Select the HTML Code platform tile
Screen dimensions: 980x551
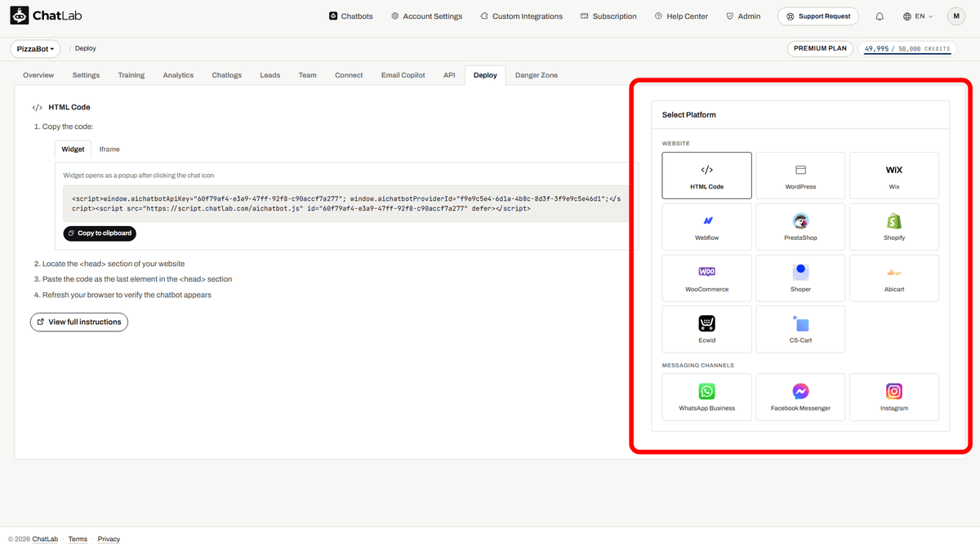pos(706,176)
